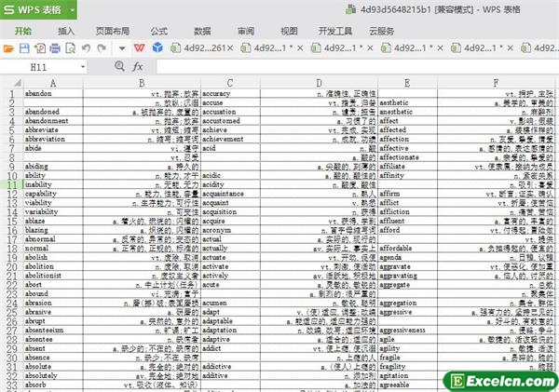Screen dimensions: 559x392
Task: Click the cell containing abandon
Action: coord(53,94)
